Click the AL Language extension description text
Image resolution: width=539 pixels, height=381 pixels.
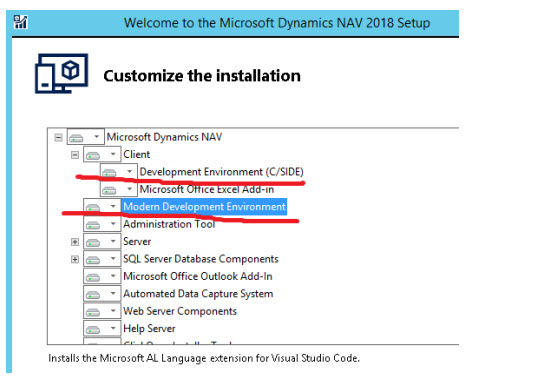tap(204, 358)
